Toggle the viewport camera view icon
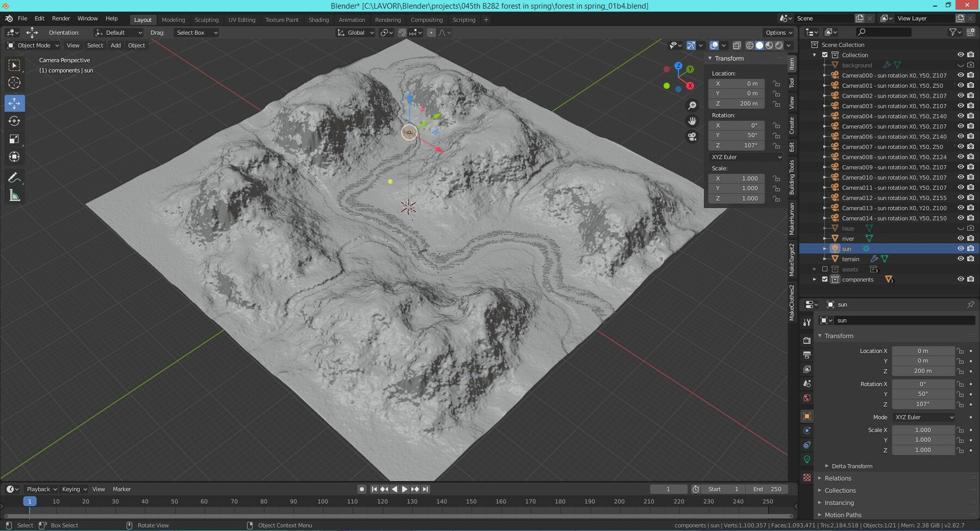This screenshot has width=980, height=531. coord(692,137)
